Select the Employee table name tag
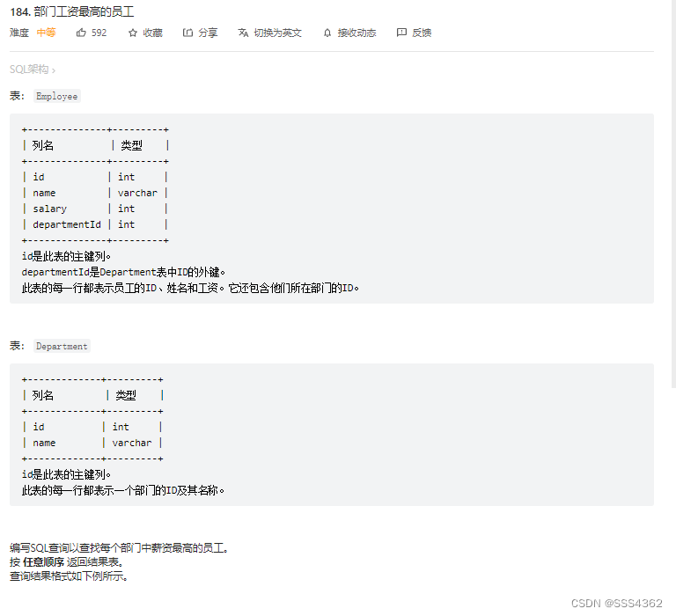 57,96
